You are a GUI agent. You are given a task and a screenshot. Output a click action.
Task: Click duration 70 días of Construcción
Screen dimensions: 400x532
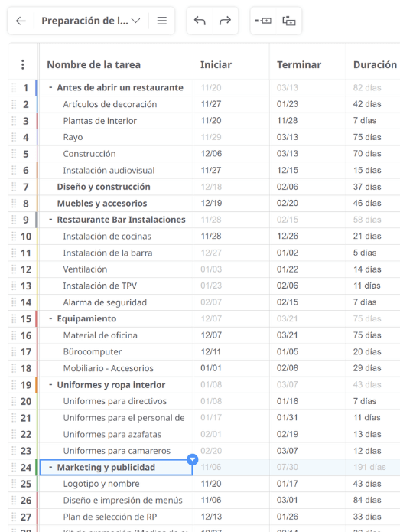(x=367, y=154)
